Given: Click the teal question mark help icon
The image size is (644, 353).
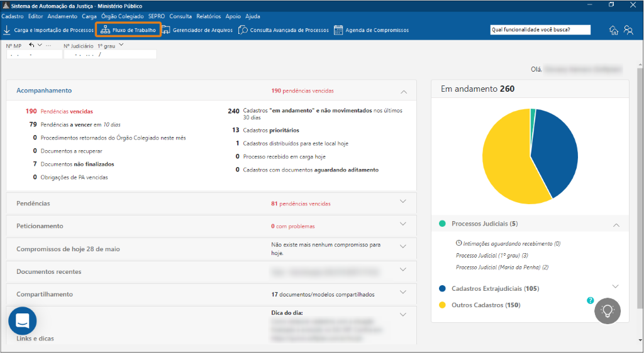Looking at the screenshot, I should point(590,300).
